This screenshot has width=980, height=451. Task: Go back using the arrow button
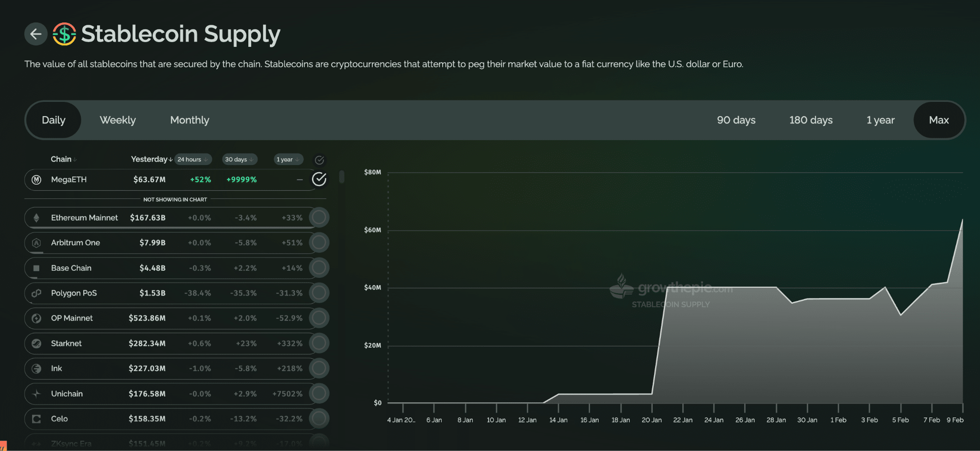[36, 34]
